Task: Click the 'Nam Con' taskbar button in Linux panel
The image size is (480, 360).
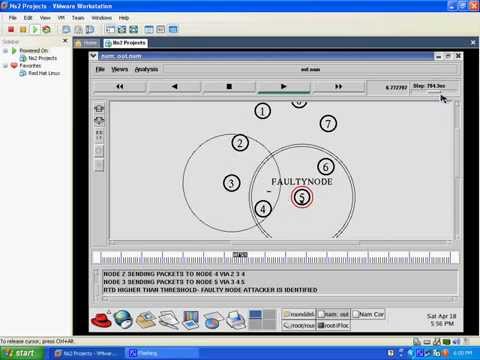Action: click(368, 314)
